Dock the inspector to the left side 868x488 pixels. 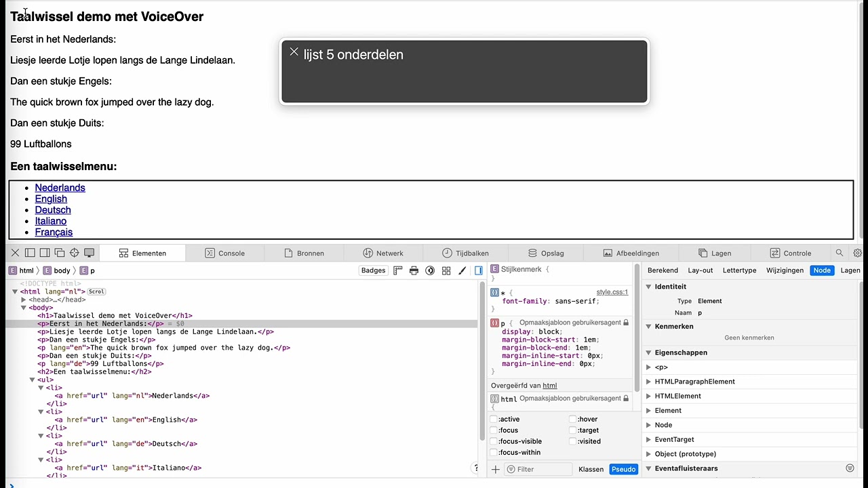pos(30,253)
